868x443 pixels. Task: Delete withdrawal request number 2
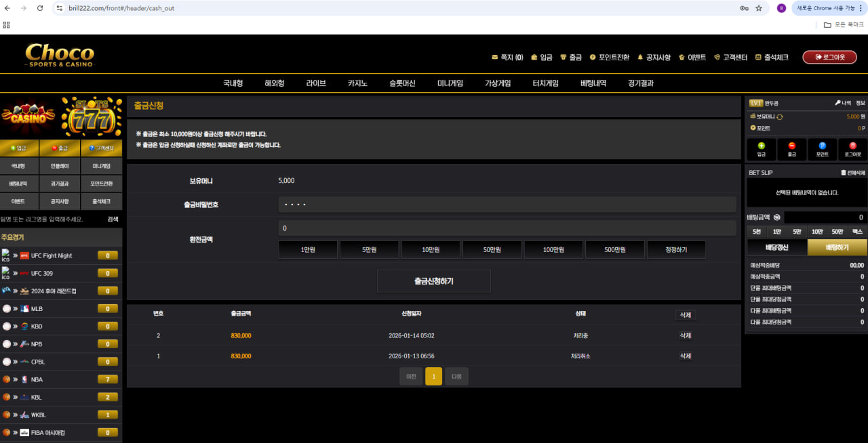click(685, 336)
